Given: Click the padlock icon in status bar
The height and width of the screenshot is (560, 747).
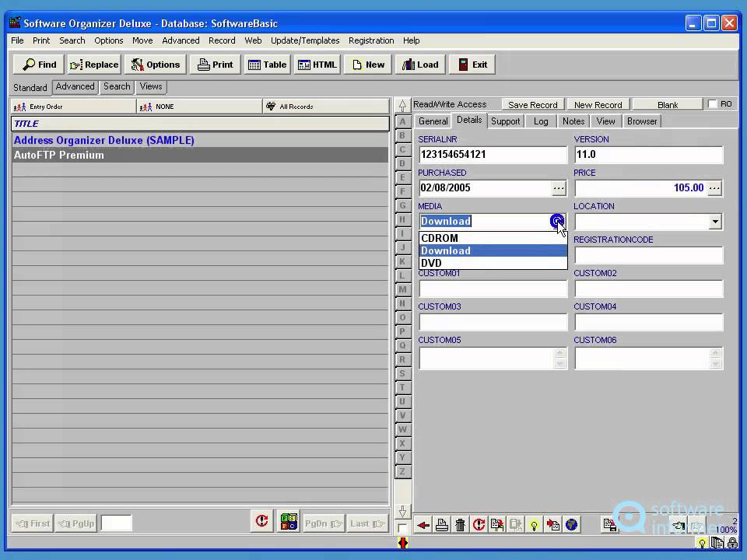Looking at the screenshot, I should [733, 543].
